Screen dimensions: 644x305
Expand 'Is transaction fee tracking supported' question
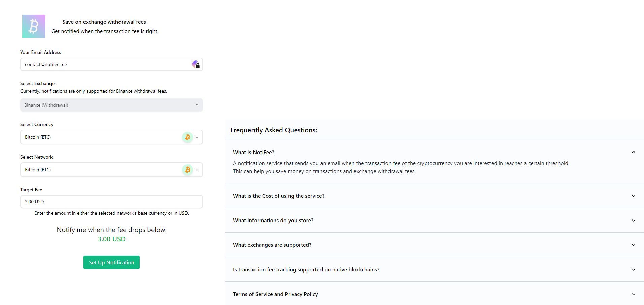coord(306,270)
